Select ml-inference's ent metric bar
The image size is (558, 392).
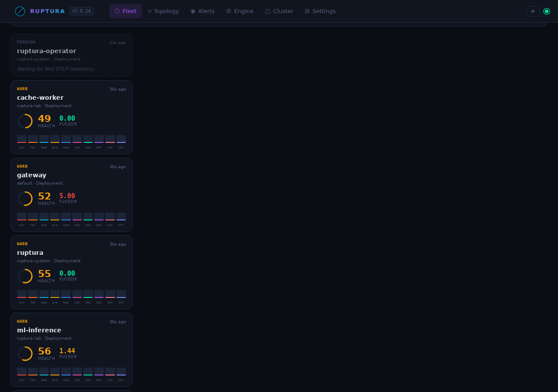coord(99,372)
